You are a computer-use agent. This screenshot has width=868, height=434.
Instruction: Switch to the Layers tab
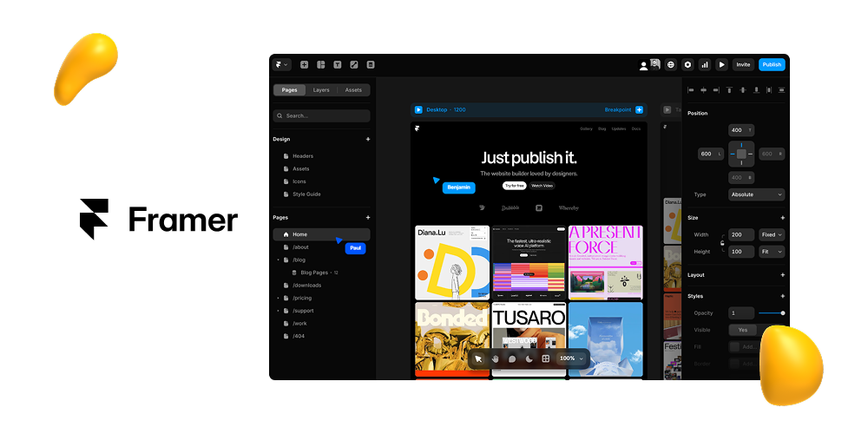[x=321, y=89]
